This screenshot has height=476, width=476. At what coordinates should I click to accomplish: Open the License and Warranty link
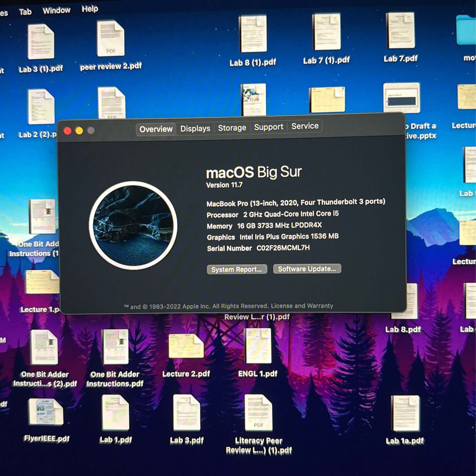point(302,306)
